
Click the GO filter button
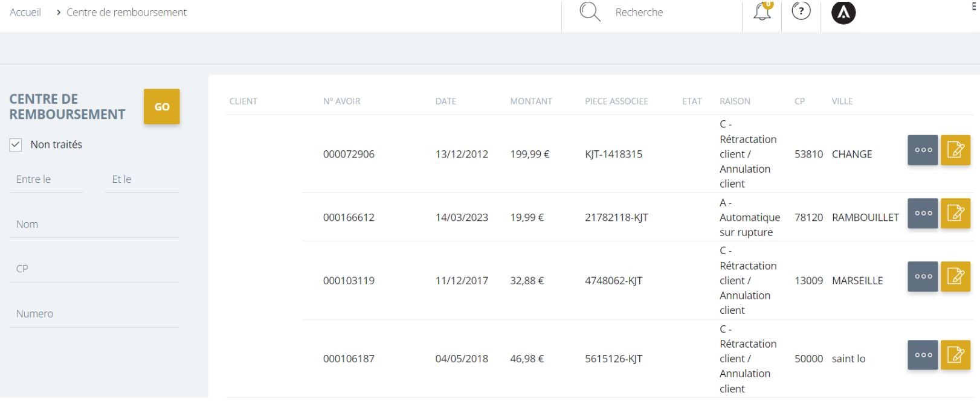(x=161, y=107)
